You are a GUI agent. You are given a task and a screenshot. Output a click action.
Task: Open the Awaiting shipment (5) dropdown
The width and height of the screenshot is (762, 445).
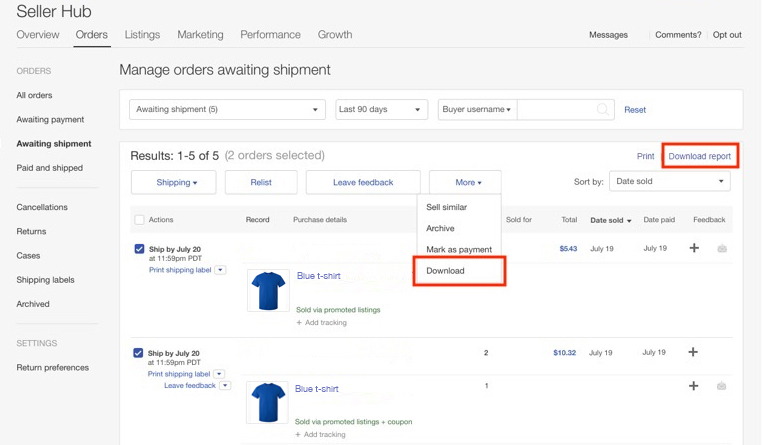coord(227,109)
